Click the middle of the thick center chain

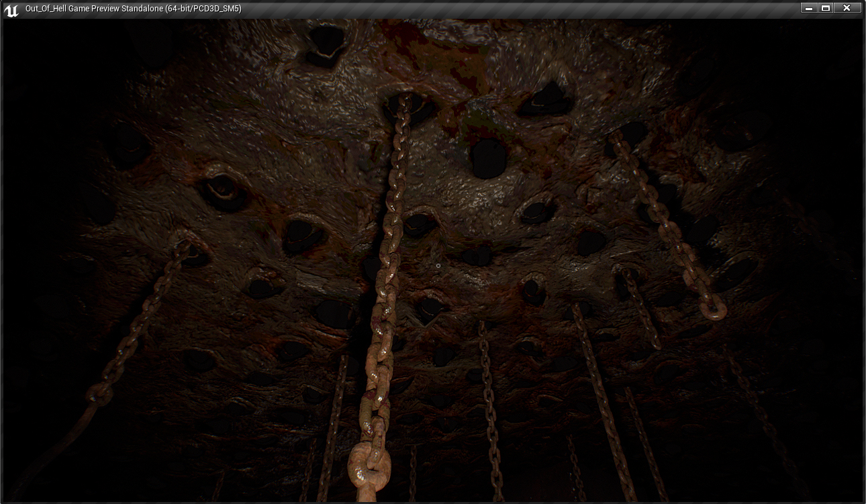click(x=388, y=268)
